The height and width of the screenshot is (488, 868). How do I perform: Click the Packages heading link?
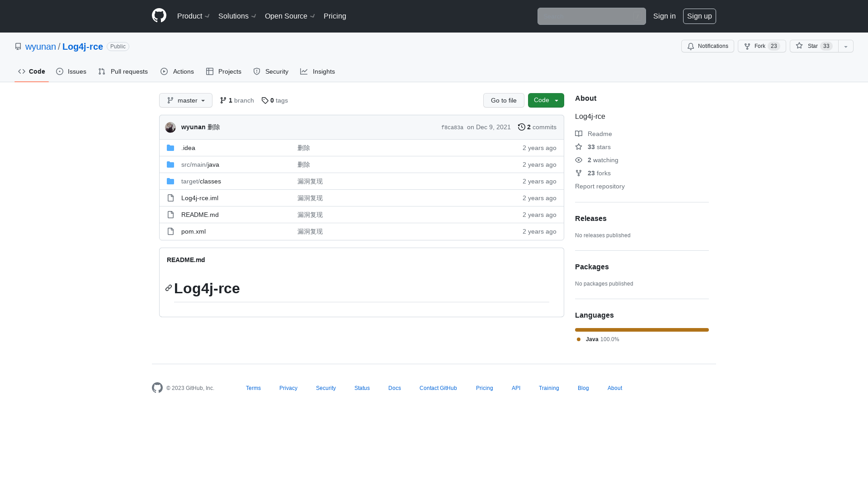[592, 267]
